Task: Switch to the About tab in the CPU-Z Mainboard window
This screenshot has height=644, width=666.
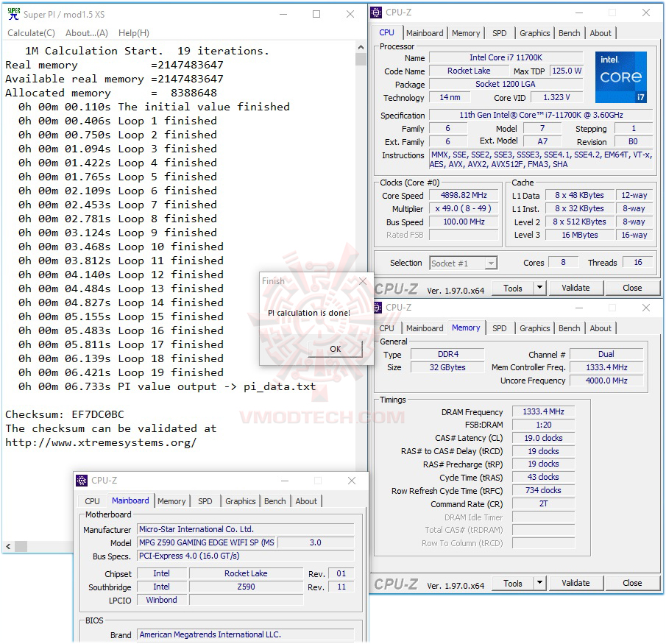Action: (306, 501)
